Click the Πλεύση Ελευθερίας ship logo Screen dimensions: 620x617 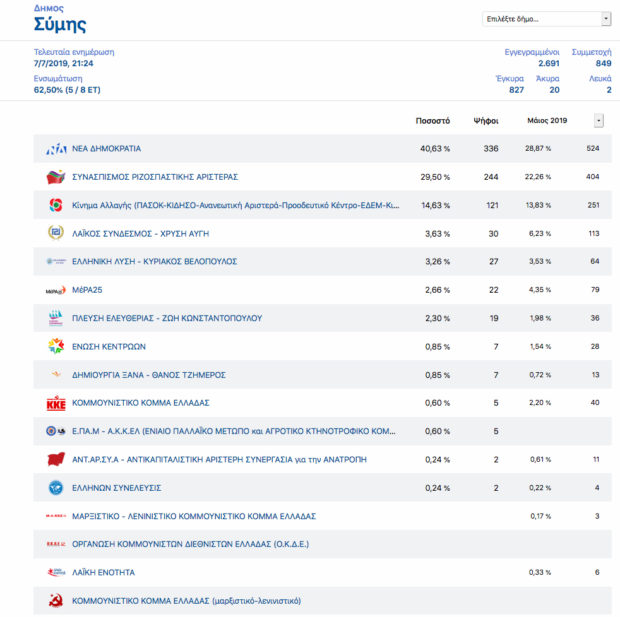point(56,318)
